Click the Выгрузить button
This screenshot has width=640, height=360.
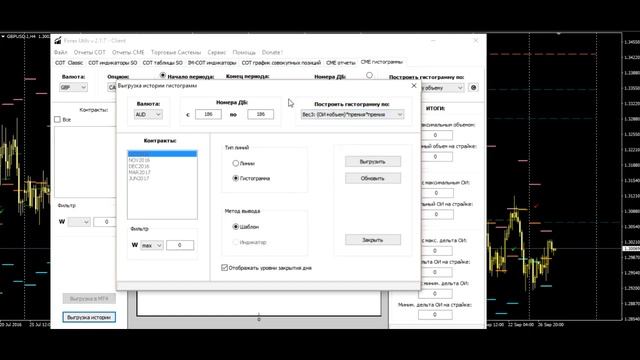point(373,162)
